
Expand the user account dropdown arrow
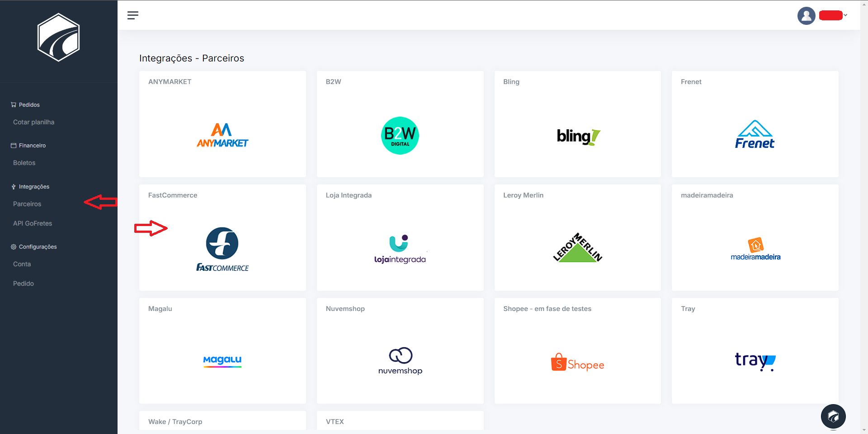coord(845,15)
